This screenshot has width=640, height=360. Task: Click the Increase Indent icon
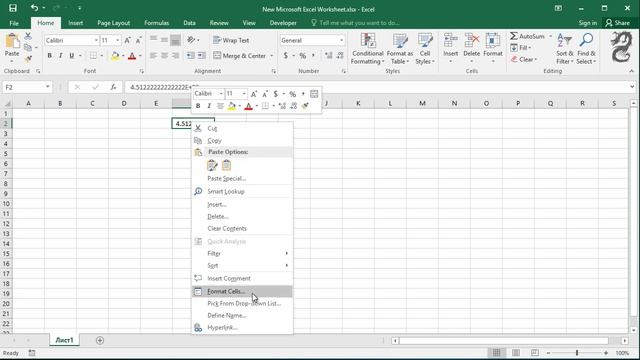point(202,56)
